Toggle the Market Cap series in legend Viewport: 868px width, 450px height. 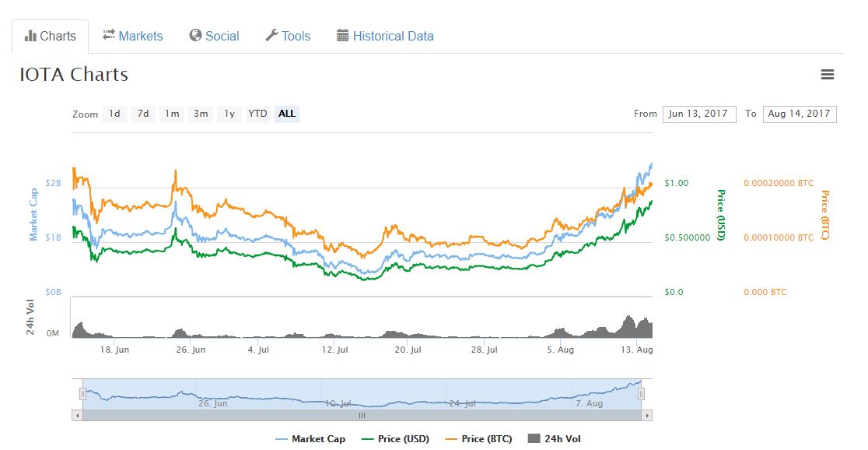[310, 439]
